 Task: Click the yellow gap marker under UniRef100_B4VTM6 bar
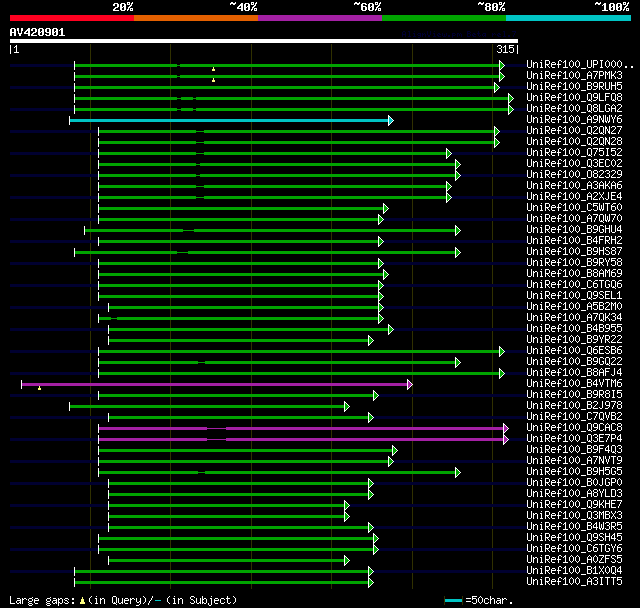pos(39,388)
